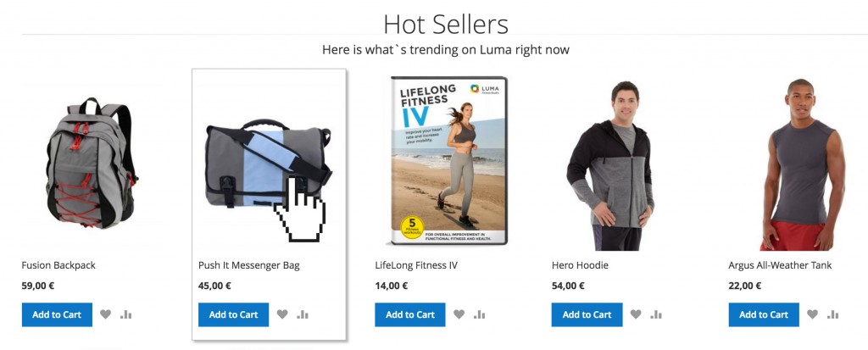
Task: Compare chart icon for Push It Messenger Bag
Action: [303, 314]
